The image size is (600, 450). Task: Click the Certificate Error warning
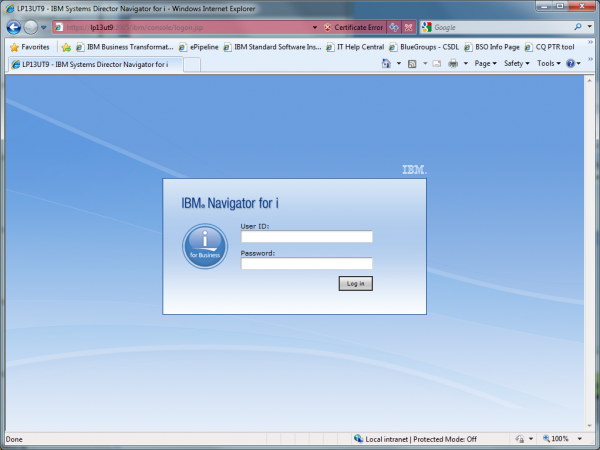353,27
